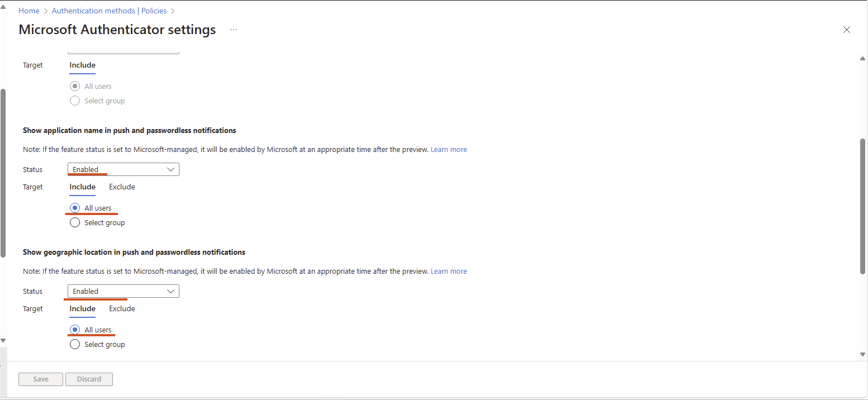Open the ellipsis menu beside the page title
The image size is (868, 400).
234,30
